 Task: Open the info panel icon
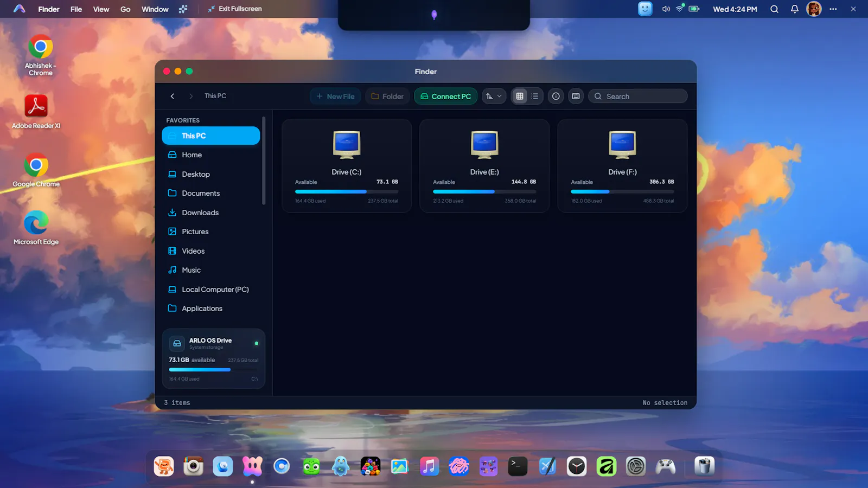point(556,96)
